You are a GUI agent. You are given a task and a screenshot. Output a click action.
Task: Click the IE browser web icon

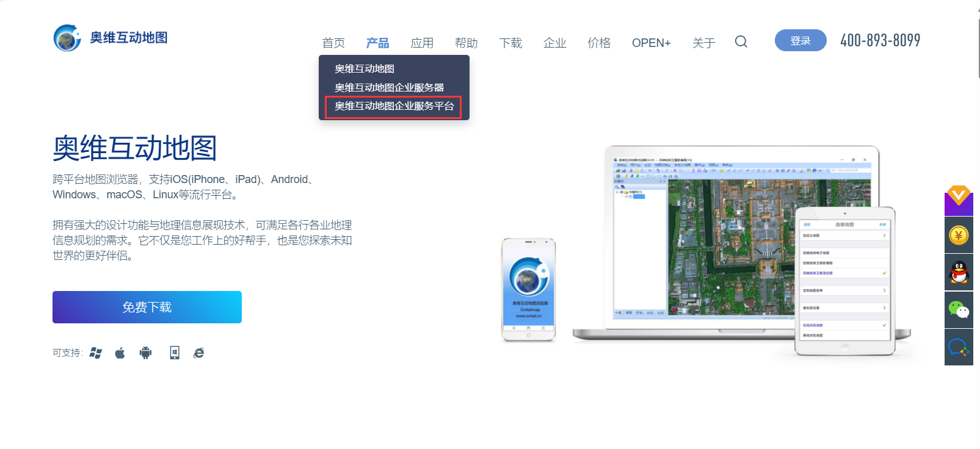(199, 353)
